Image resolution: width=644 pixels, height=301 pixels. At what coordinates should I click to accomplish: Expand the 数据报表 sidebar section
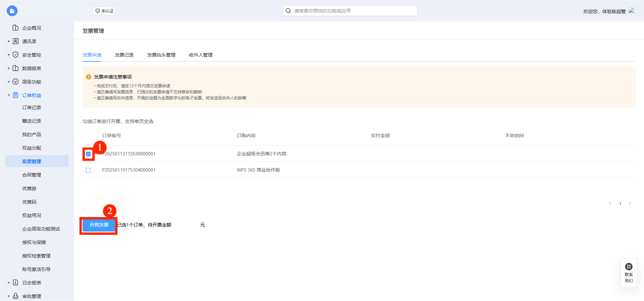9,68
